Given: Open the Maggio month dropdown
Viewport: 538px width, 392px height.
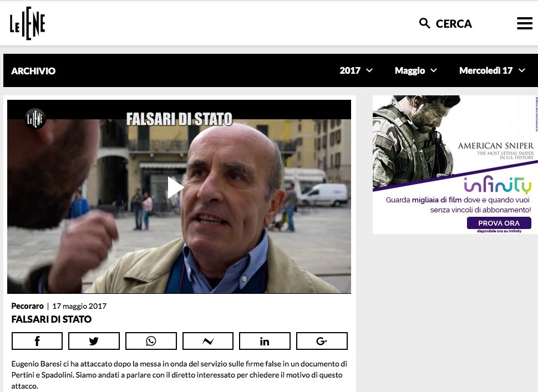Looking at the screenshot, I should tap(415, 70).
